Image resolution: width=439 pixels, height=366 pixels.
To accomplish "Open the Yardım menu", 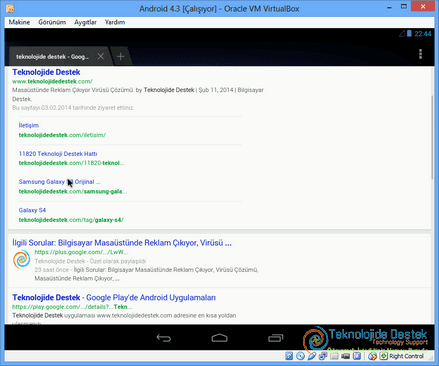I will (x=115, y=22).
